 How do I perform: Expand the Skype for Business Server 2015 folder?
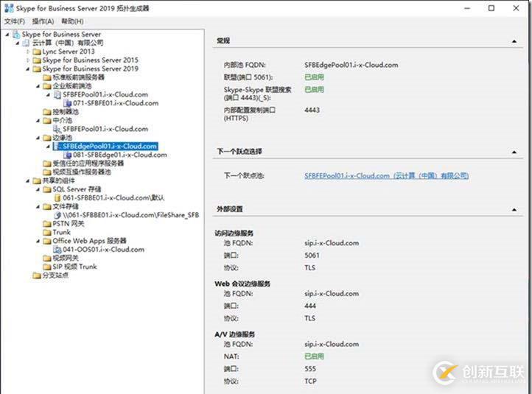pyautogui.click(x=28, y=60)
